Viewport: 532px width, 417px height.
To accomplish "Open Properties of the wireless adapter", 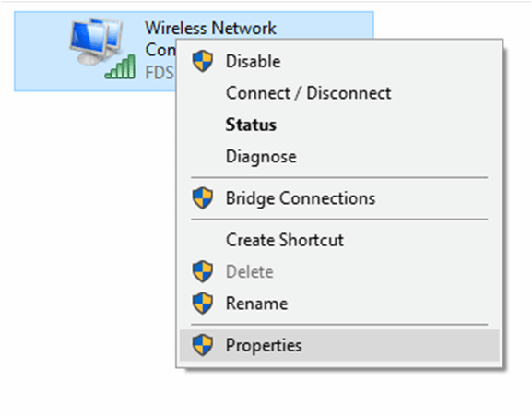I will click(x=339, y=345).
